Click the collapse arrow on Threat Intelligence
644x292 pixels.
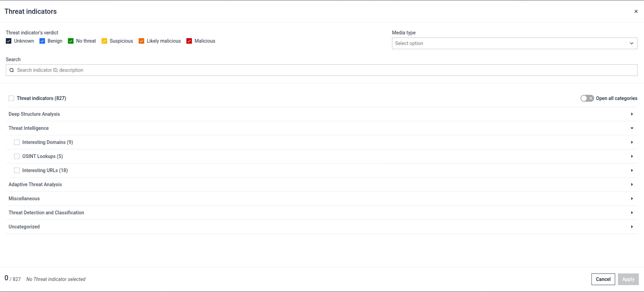(632, 128)
